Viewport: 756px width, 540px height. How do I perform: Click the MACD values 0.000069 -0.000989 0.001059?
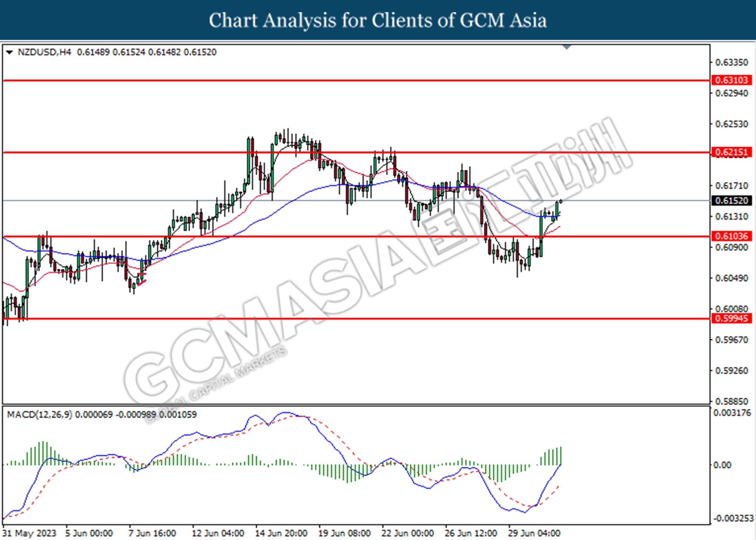[x=136, y=414]
